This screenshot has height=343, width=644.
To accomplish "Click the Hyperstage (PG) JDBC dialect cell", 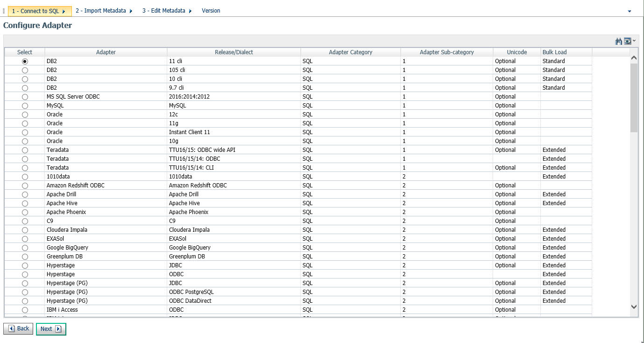I will click(x=234, y=283).
